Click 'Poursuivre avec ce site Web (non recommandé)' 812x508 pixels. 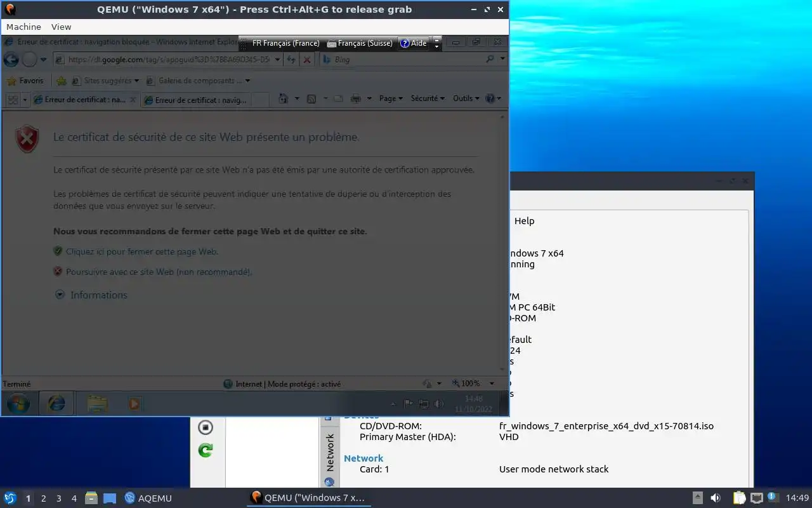tap(159, 272)
